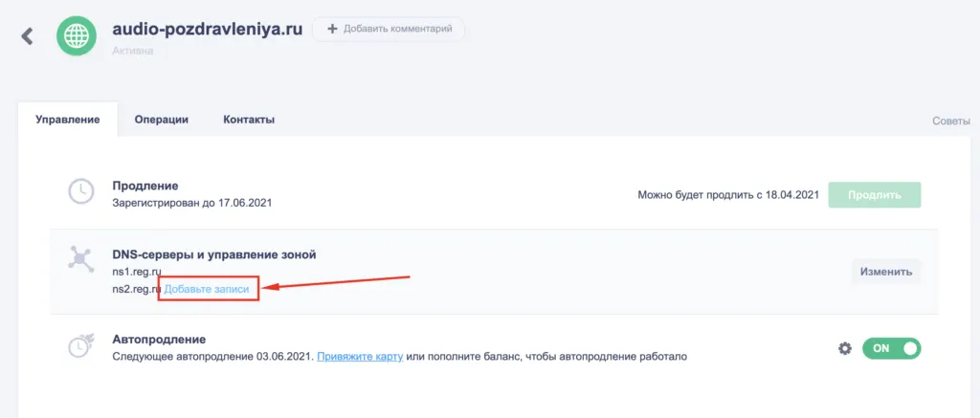The image size is (980, 418).
Task: Click the DNS-серверы и управление зоной heading
Action: tap(214, 254)
